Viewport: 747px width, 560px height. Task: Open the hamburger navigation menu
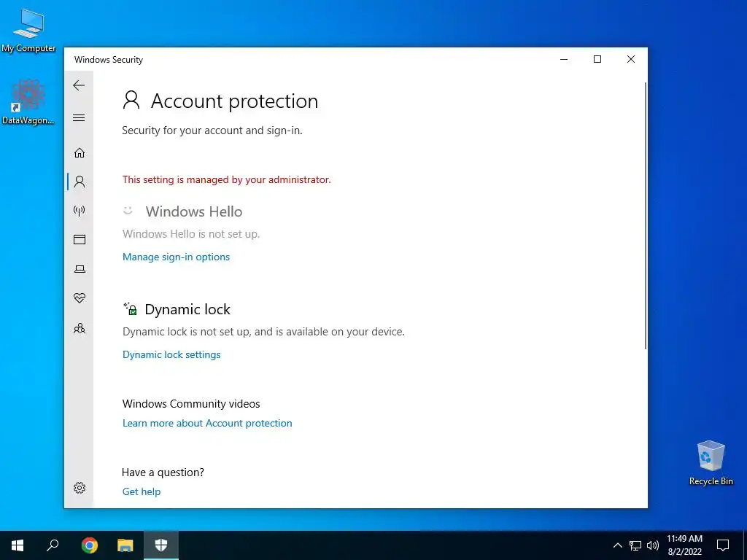[79, 117]
